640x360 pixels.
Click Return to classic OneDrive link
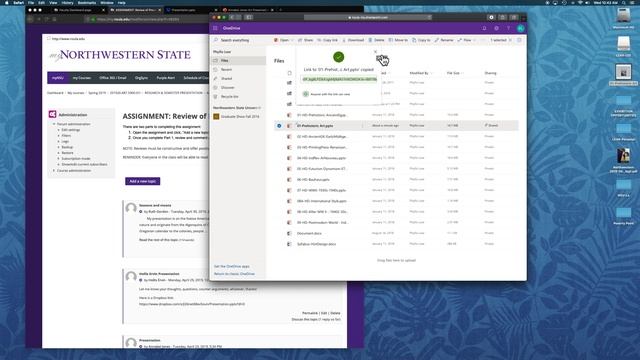pos(234,274)
